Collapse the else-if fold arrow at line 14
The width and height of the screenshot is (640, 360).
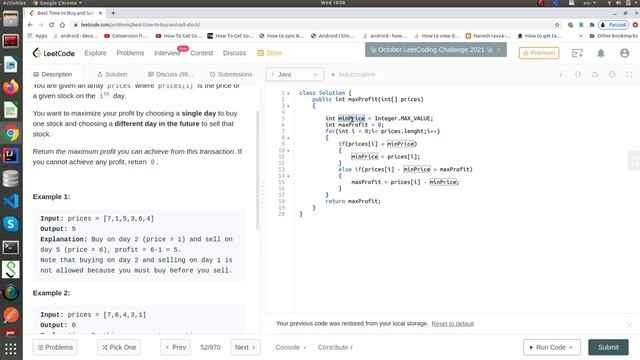[289, 176]
